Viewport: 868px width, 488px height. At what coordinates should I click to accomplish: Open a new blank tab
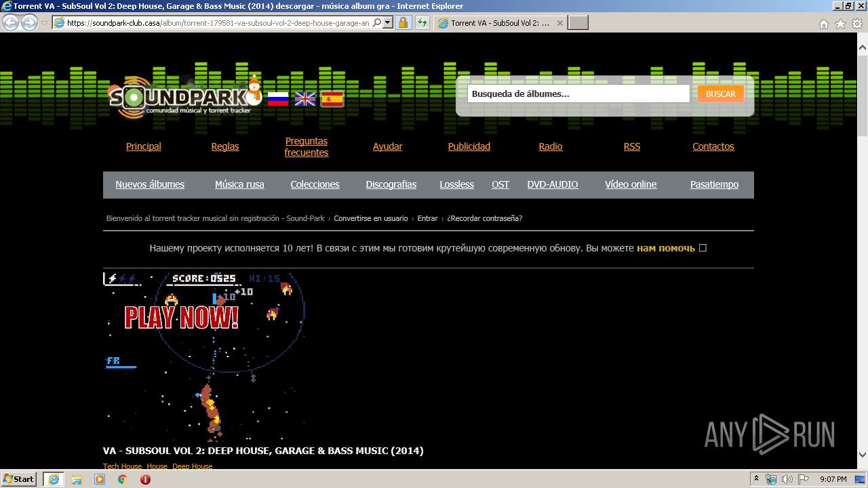(578, 23)
